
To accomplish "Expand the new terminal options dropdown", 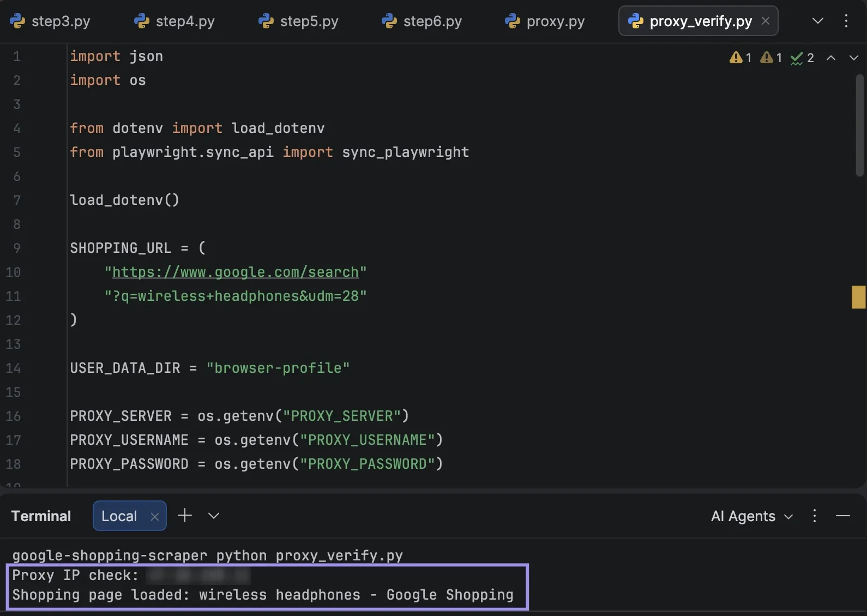I will click(214, 516).
